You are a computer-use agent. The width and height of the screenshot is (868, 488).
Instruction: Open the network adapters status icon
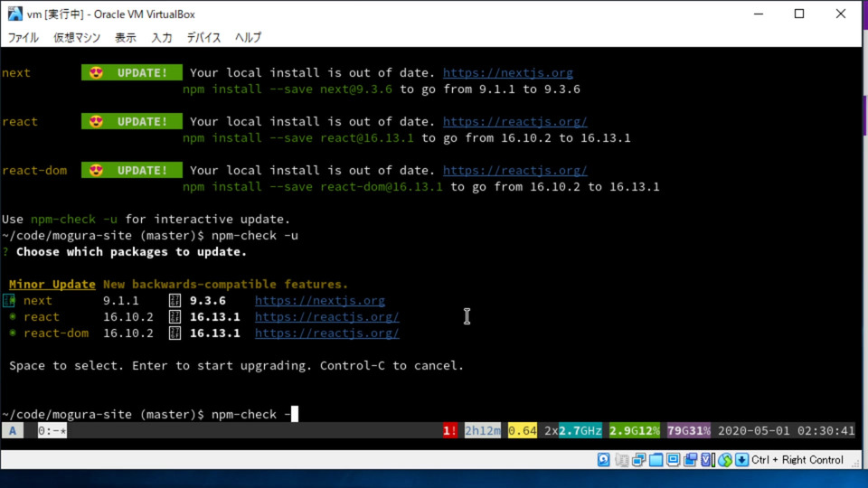click(639, 460)
